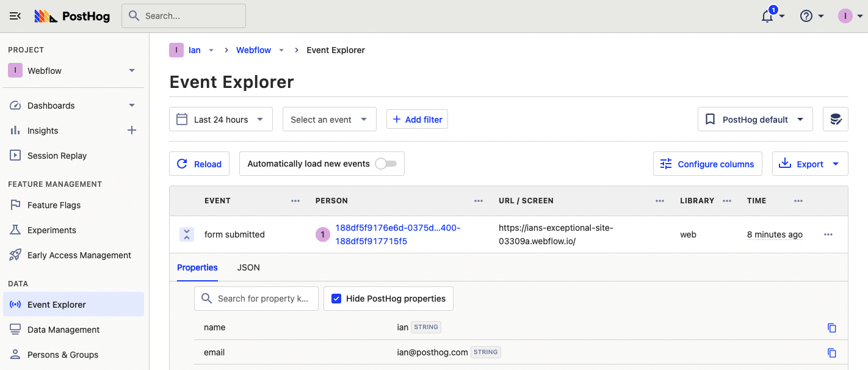Click the plus icon next to Insights

pos(131,130)
